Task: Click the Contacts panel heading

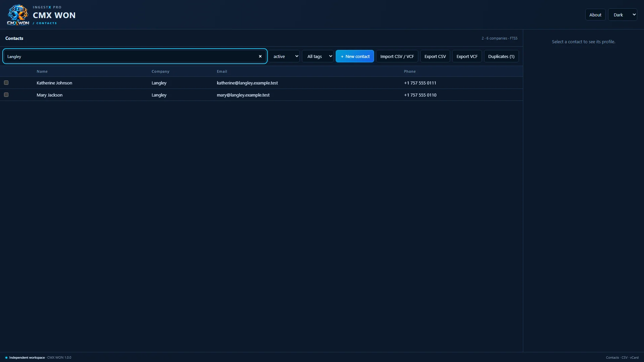Action: (x=14, y=38)
